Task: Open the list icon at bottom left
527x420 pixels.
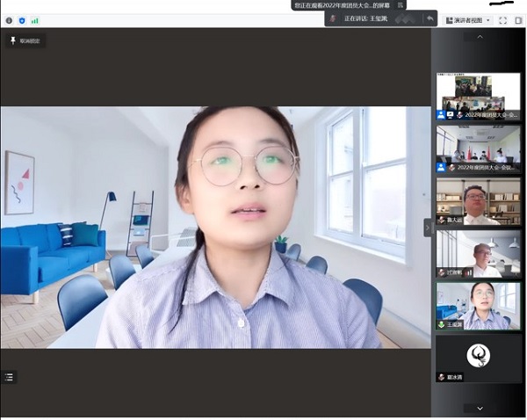Action: (x=10, y=377)
